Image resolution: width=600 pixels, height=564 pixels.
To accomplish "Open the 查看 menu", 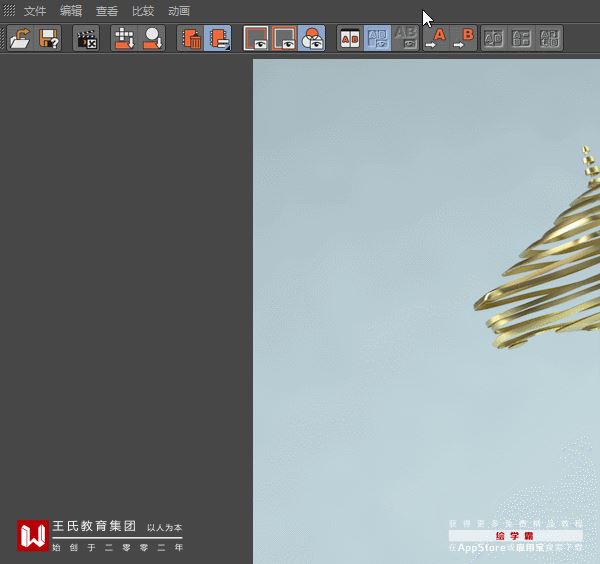I will point(107,11).
